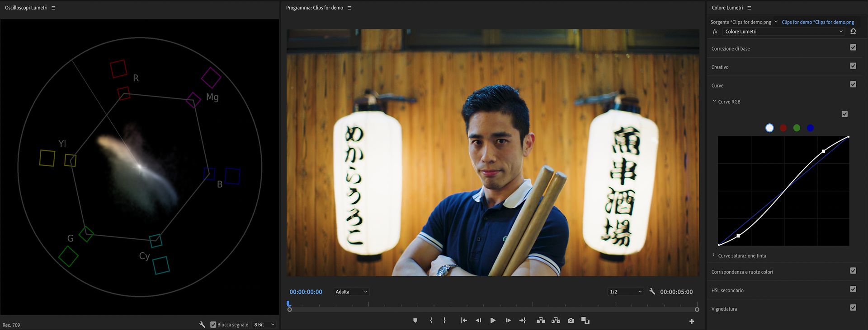Select the red channel curve swatch

[783, 128]
